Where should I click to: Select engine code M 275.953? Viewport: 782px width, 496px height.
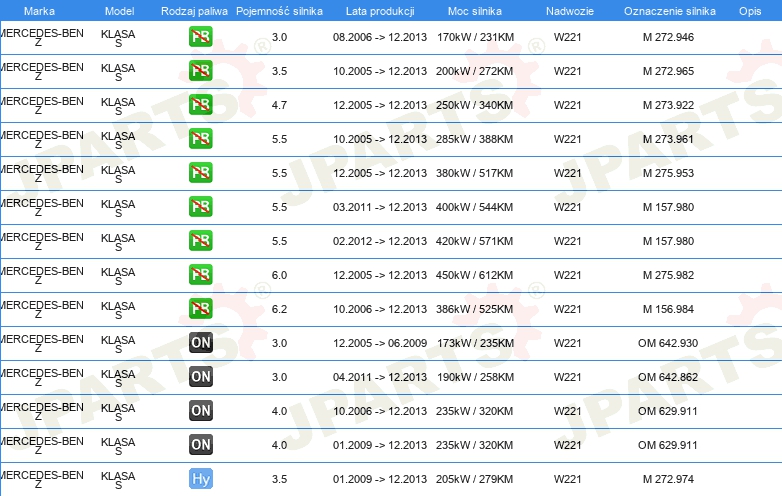click(x=668, y=173)
